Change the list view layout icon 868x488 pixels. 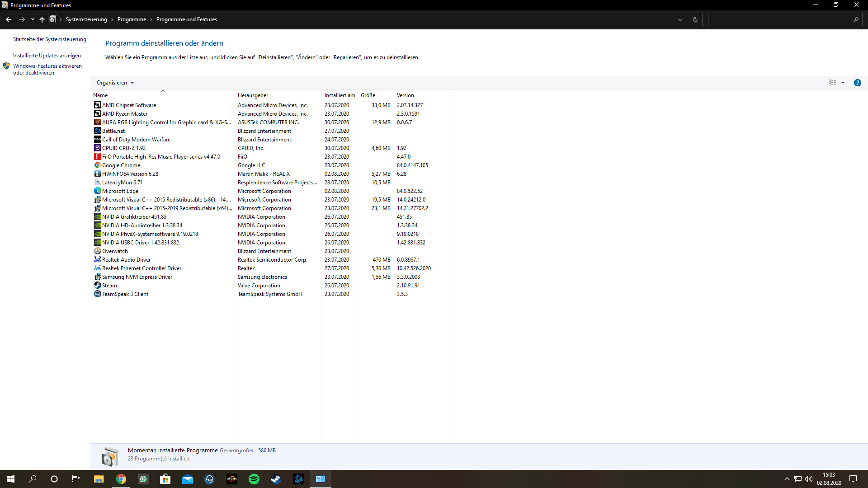[832, 83]
